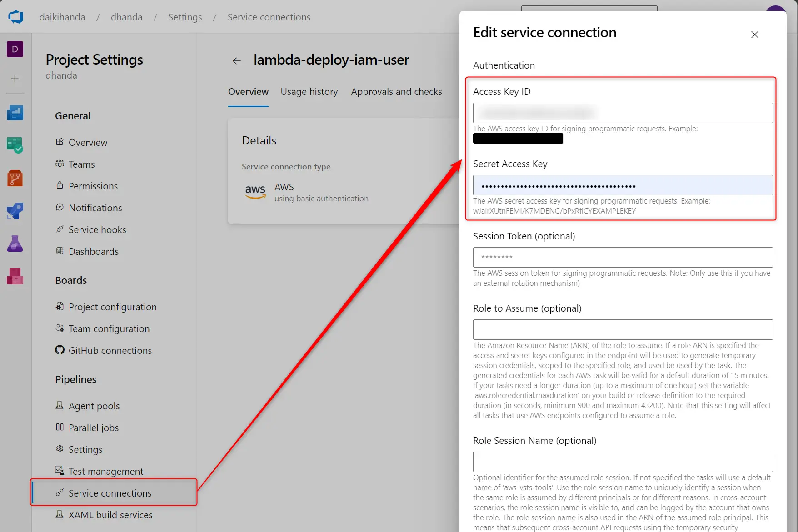Click the Notifications icon in settings

click(60, 207)
